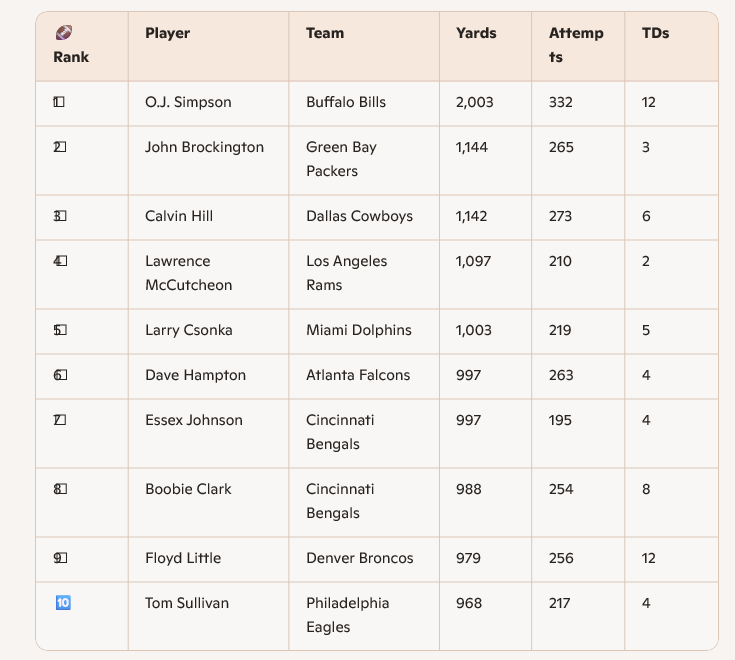The height and width of the screenshot is (660, 735).
Task: Click the rank 2 emoji beside John Brockington
Action: 60,147
